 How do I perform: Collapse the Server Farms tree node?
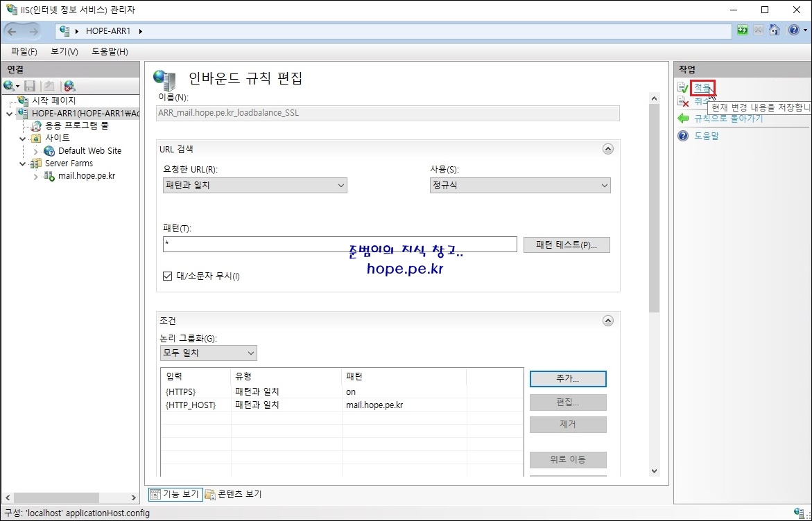pos(22,164)
